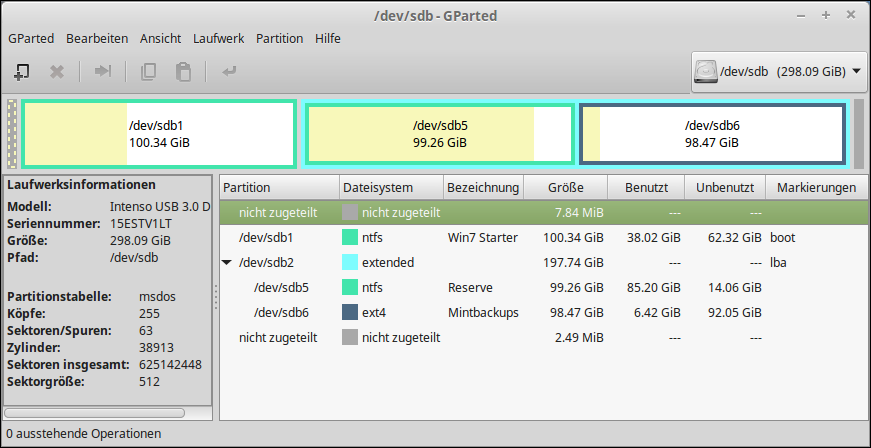Screen dimensions: 871x448
Task: Click the dark blue ext4 color swatch
Action: click(350, 313)
